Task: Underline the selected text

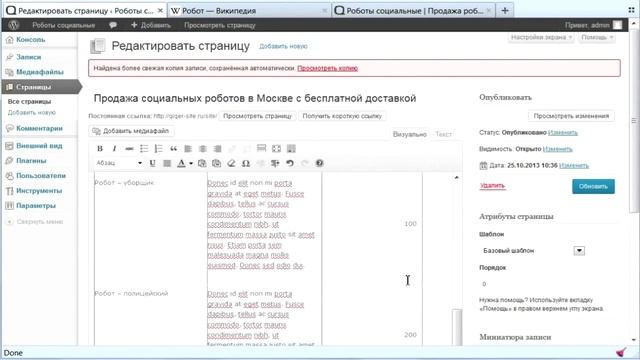Action: tap(152, 163)
